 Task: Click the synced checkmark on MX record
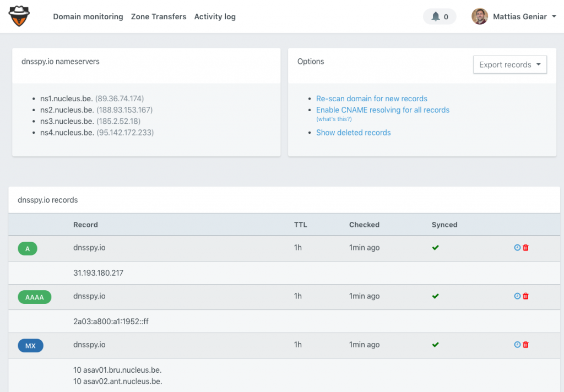[x=435, y=345]
